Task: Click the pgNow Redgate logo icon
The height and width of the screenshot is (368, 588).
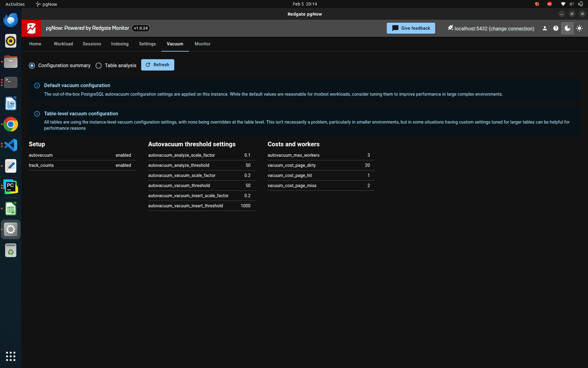Action: pos(31,28)
